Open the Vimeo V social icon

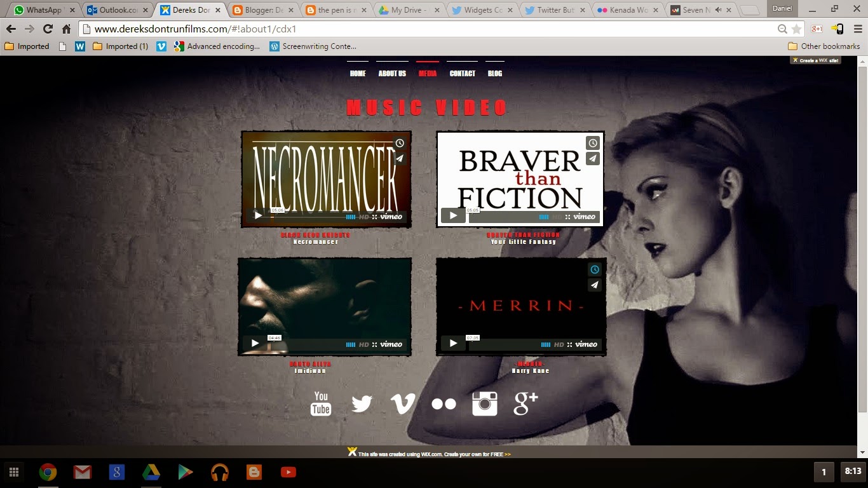click(402, 404)
